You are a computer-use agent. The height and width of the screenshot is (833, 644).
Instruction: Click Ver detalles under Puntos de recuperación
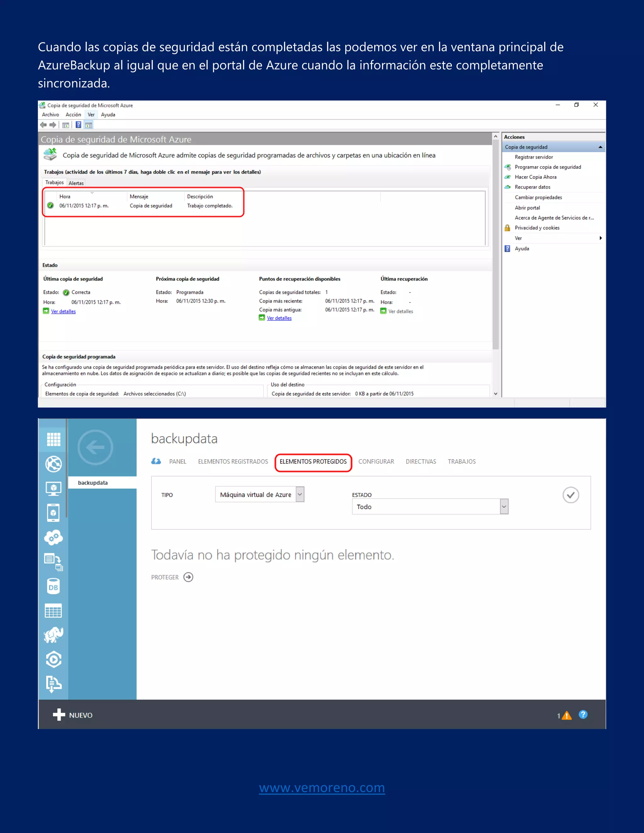coord(279,318)
